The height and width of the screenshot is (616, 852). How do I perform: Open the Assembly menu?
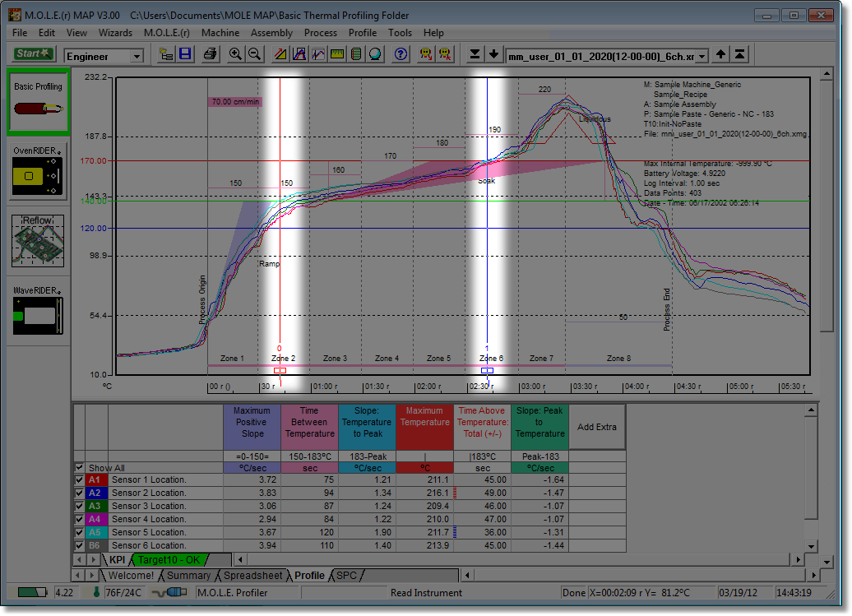click(x=271, y=33)
